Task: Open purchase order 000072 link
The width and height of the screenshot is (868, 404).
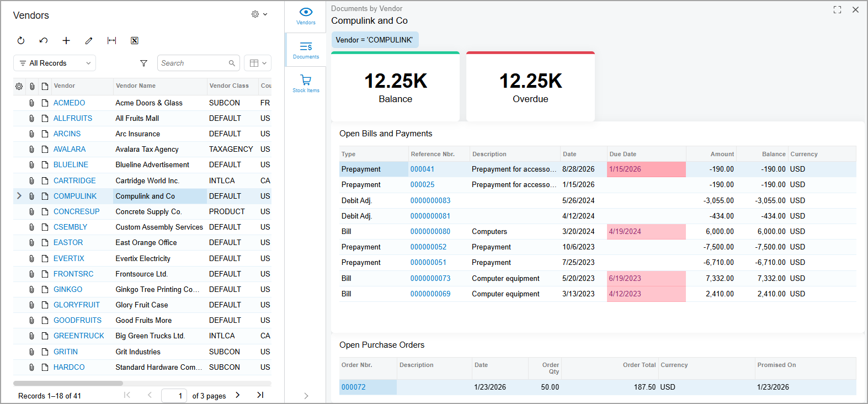Action: (353, 387)
